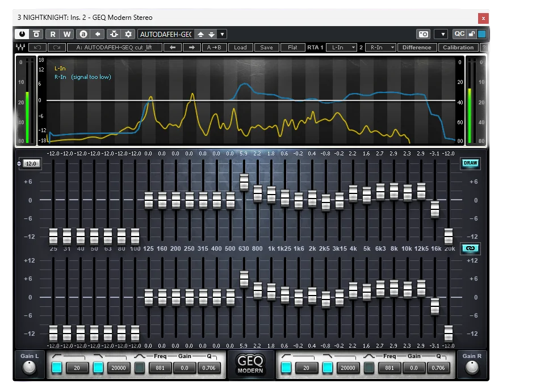Click right channel Q 0.706 field
The height and width of the screenshot is (392, 536).
[438, 368]
